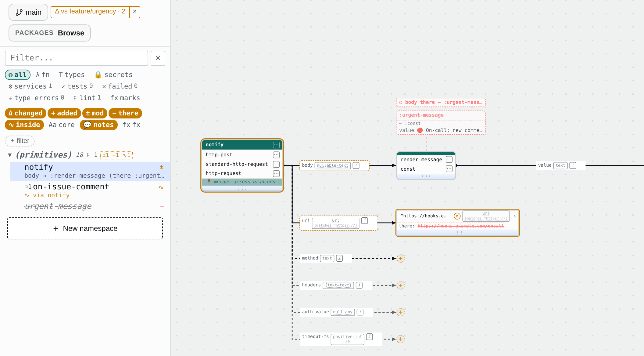
Task: Filter by fx marks
Action: 125,98
